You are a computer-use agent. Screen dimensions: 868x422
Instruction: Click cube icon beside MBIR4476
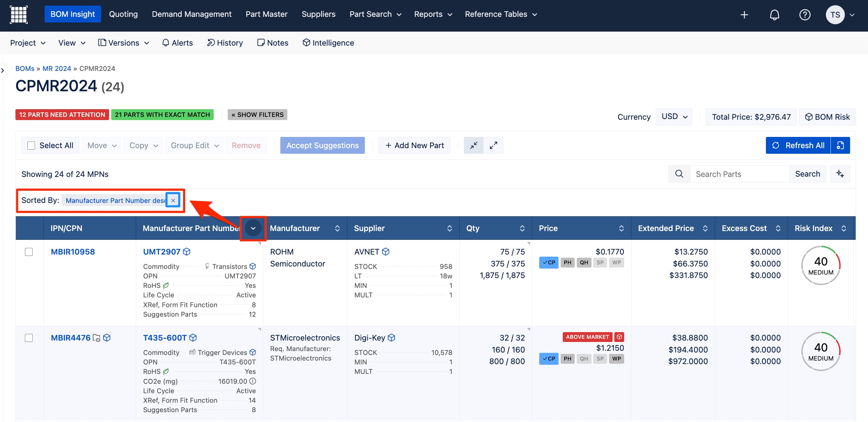click(x=107, y=338)
